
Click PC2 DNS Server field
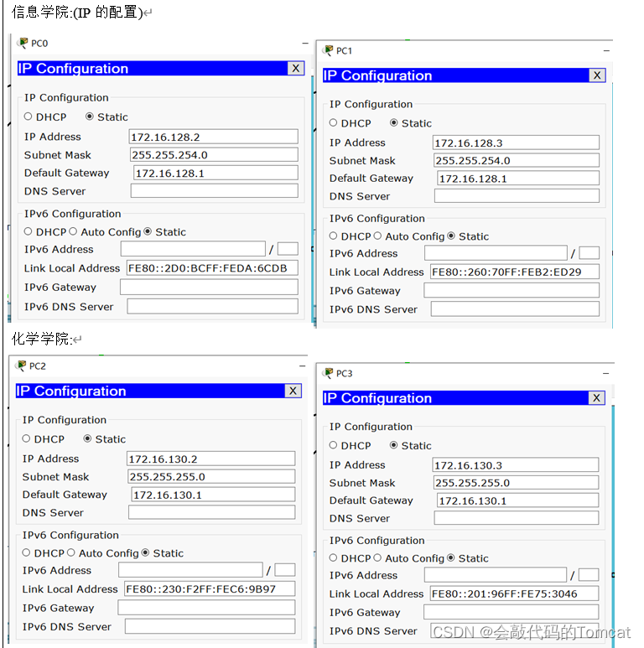click(x=211, y=512)
